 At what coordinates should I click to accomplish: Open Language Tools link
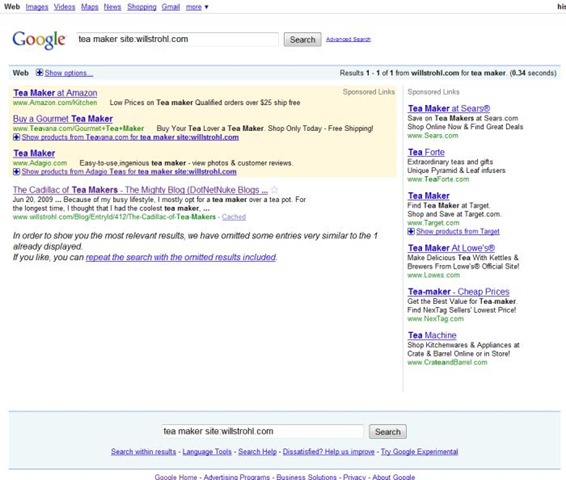207,451
